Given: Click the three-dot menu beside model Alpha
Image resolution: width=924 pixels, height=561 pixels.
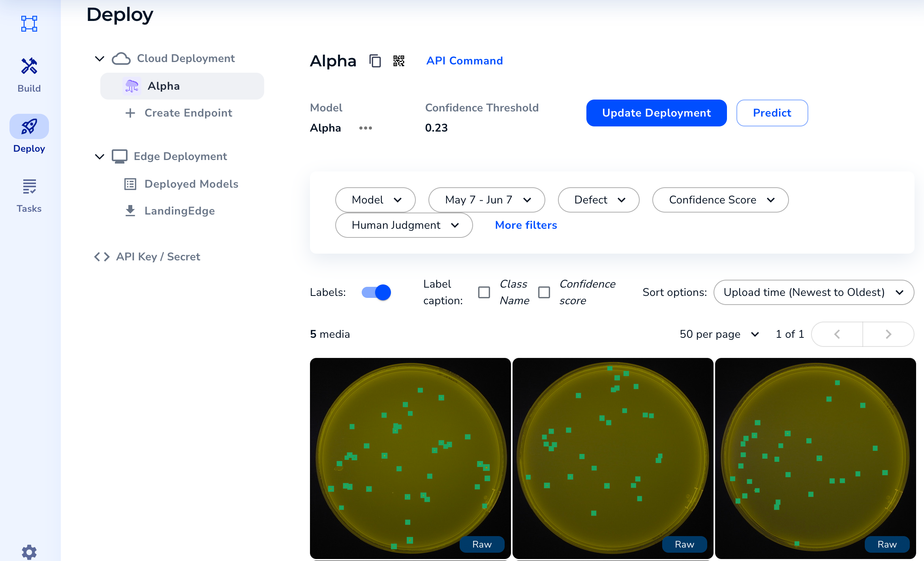Looking at the screenshot, I should [365, 128].
